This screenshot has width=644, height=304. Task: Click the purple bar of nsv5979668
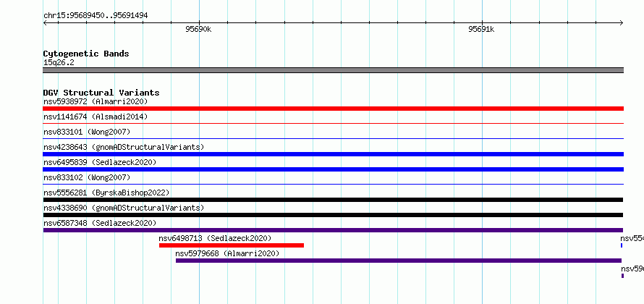399,261
